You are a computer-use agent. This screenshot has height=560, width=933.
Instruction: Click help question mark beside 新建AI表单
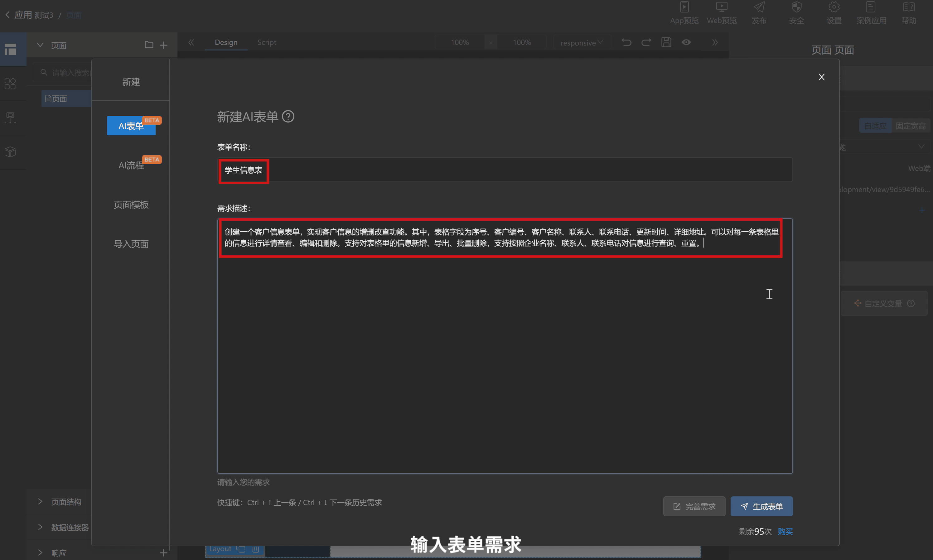(288, 117)
